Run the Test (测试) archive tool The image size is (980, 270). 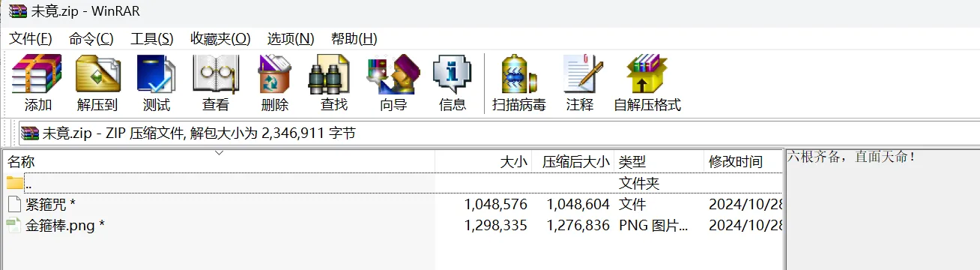(157, 82)
